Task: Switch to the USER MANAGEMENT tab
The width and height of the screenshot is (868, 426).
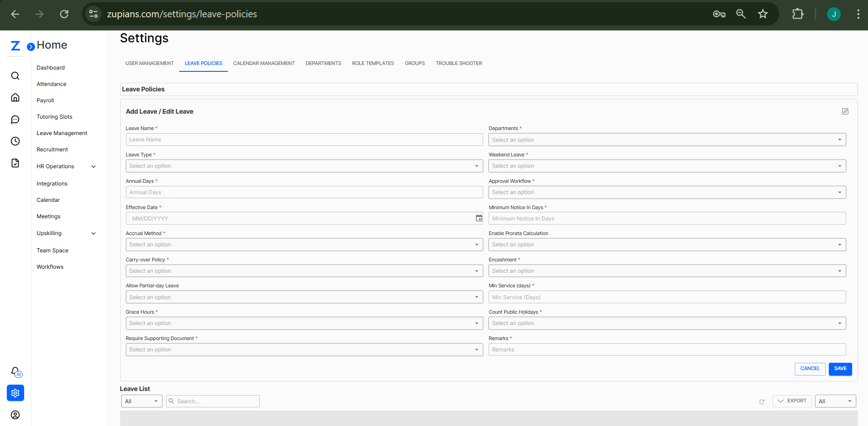Action: tap(149, 63)
